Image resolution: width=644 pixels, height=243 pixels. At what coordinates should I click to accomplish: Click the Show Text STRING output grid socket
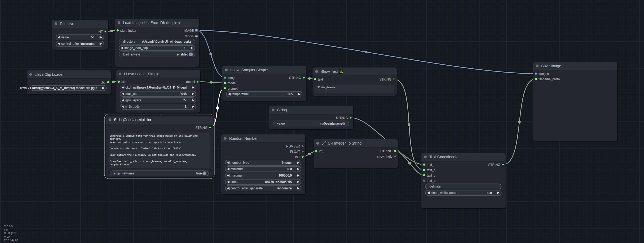(394, 79)
